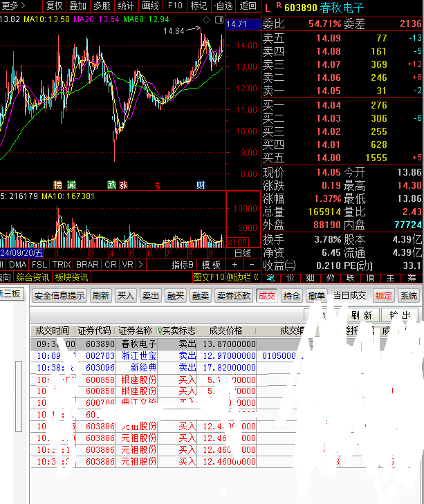Open the 统计 statistics option
Screen dimensions: 424x504
point(126,6)
